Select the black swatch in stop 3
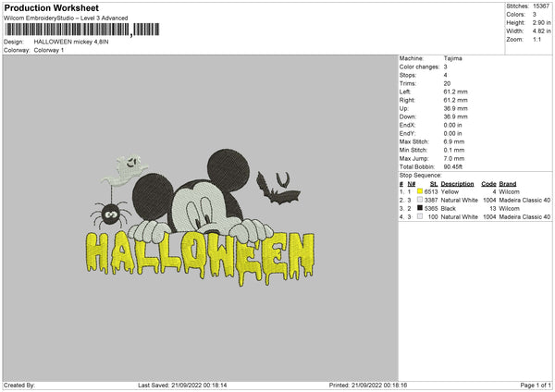The width and height of the screenshot is (555, 392). coord(420,208)
